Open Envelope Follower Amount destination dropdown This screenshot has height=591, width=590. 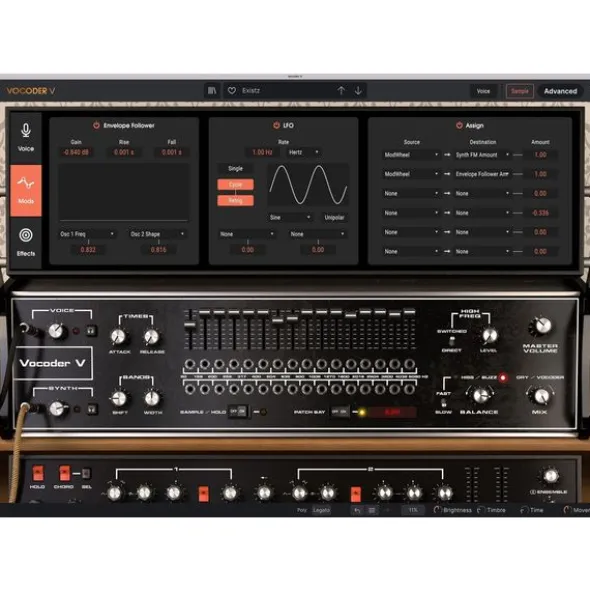483,174
